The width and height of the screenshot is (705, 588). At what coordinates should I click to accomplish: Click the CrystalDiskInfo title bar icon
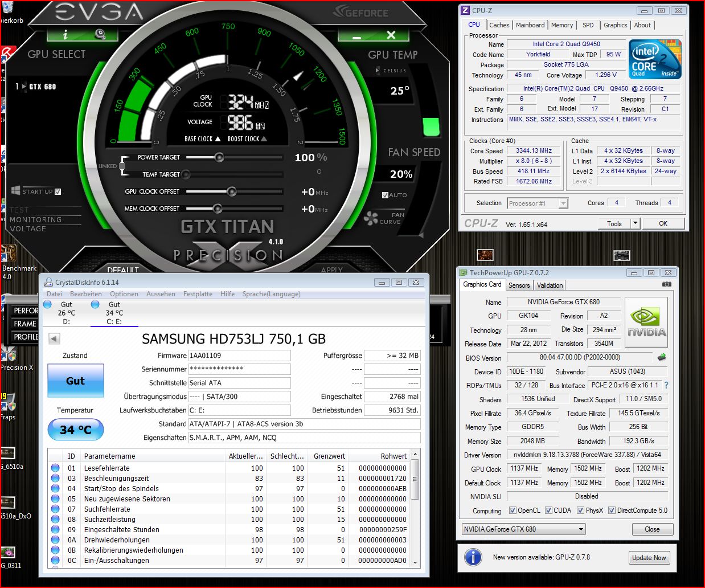click(47, 283)
